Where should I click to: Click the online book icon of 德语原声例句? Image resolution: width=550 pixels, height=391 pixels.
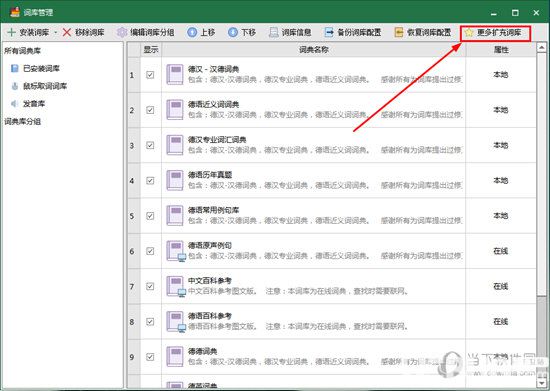pyautogui.click(x=175, y=251)
